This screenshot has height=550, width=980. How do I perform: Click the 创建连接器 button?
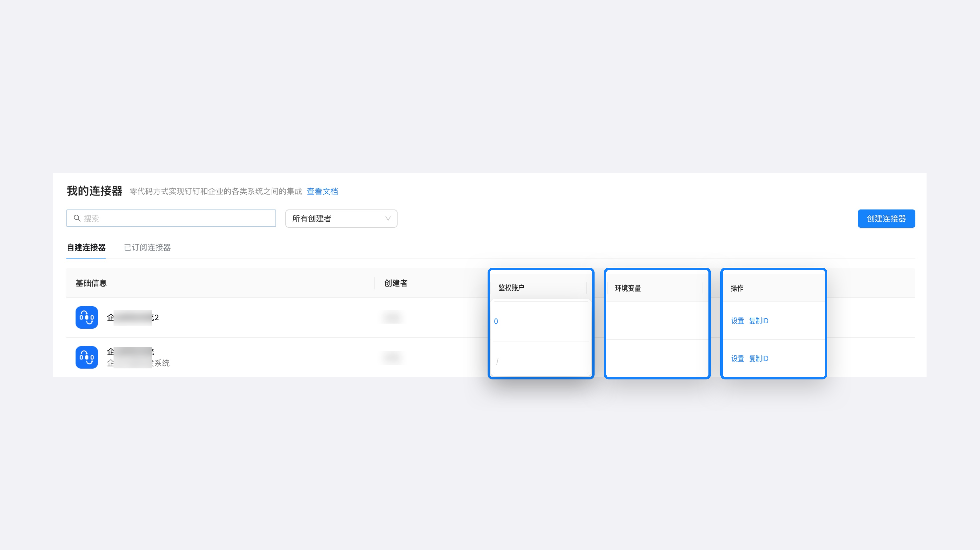tap(886, 218)
